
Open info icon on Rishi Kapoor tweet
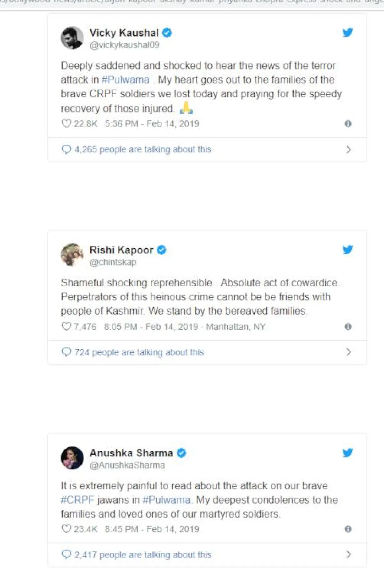click(348, 327)
